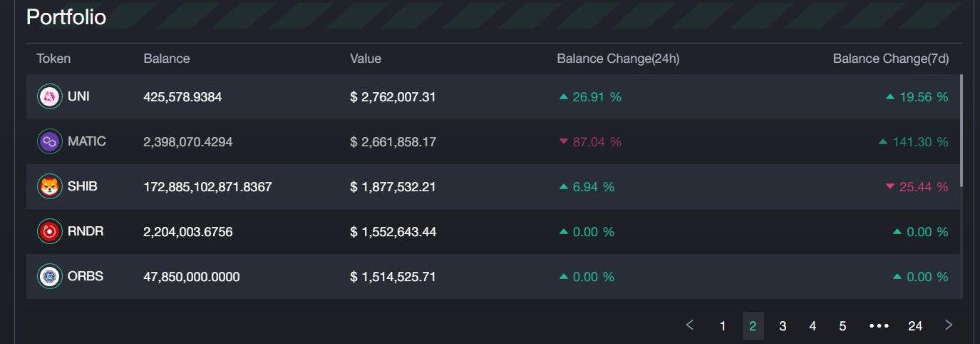Click the RNDR token logo icon

click(50, 231)
